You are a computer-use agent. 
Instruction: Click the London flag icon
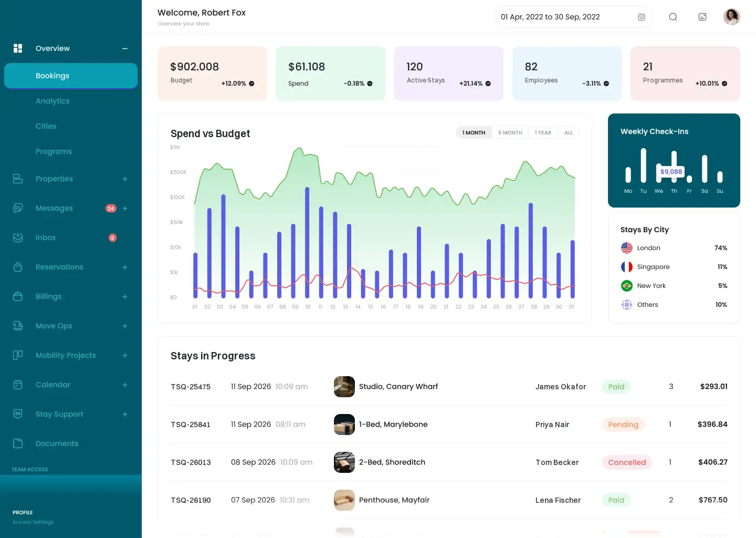tap(627, 248)
